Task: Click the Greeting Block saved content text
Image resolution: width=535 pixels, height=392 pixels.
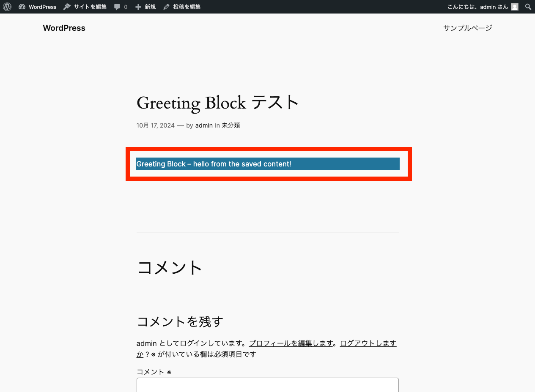Action: point(214,164)
